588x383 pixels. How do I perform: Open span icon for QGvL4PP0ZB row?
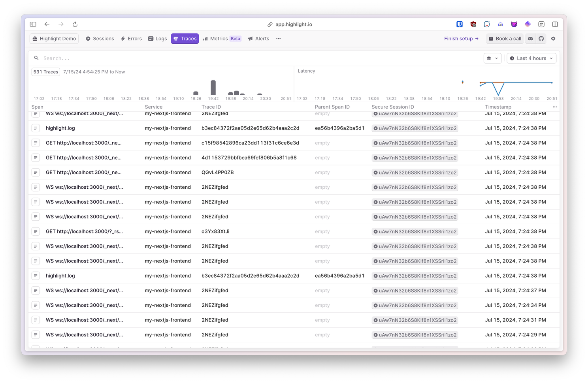[36, 173]
